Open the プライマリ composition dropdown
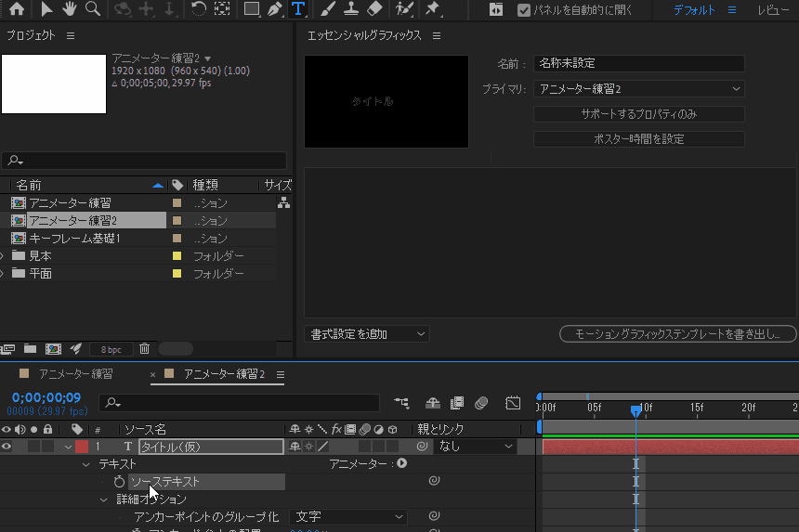This screenshot has height=532, width=799. [639, 89]
